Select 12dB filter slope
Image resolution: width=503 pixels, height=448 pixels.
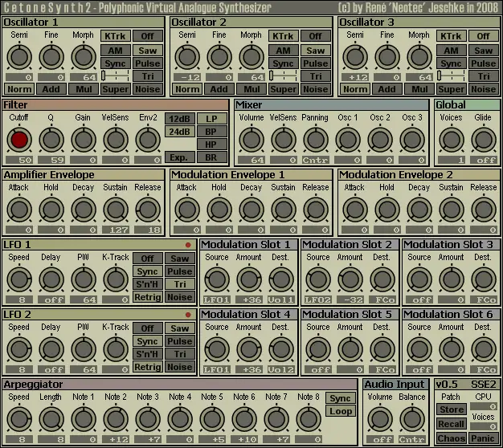[180, 119]
